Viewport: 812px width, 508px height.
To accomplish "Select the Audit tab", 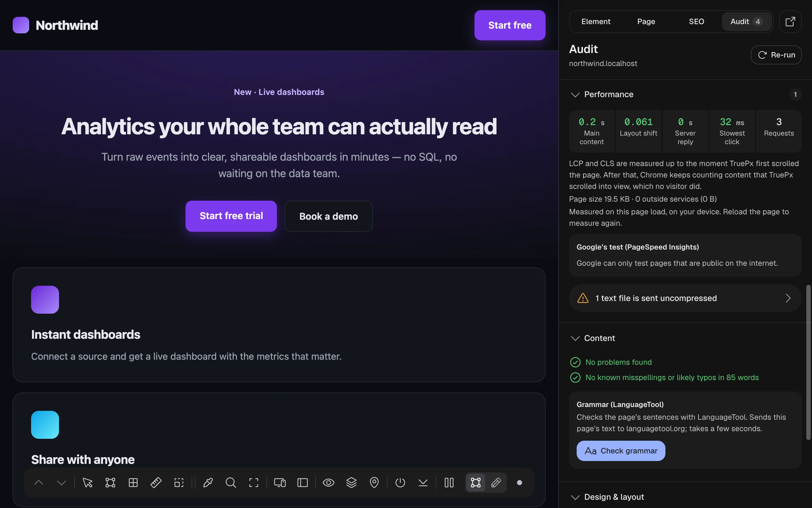I will pos(747,22).
